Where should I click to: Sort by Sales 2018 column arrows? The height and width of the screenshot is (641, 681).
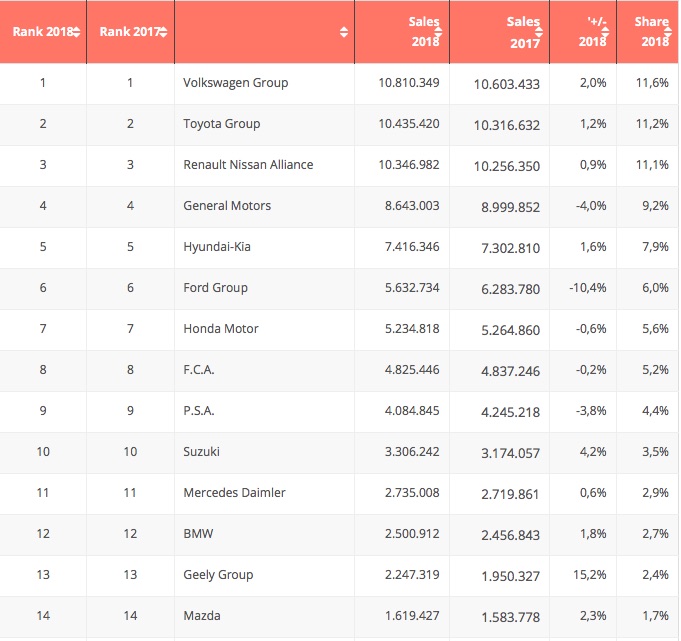tap(438, 32)
